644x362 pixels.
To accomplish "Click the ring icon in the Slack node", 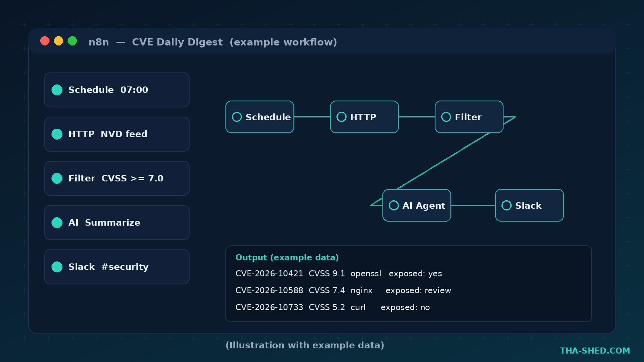I will pyautogui.click(x=507, y=205).
